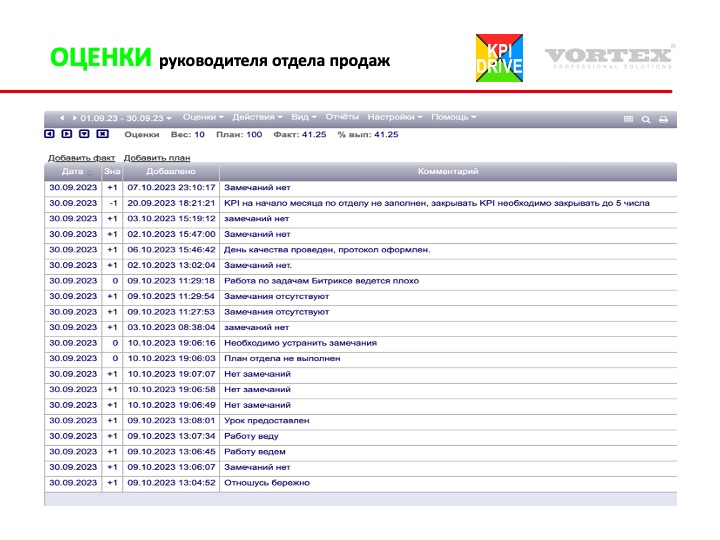Click the search magnifier icon
Screen dimensions: 720x540
point(646,119)
